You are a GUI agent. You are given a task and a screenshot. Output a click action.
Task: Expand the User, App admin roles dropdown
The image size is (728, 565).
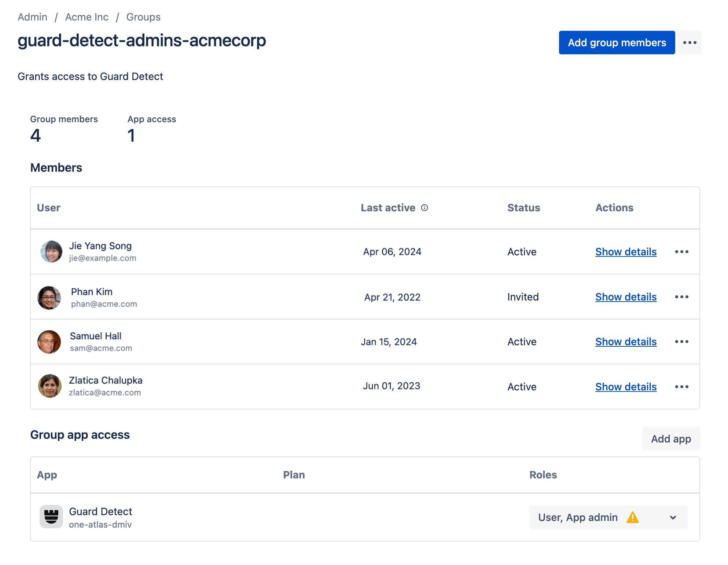608,517
